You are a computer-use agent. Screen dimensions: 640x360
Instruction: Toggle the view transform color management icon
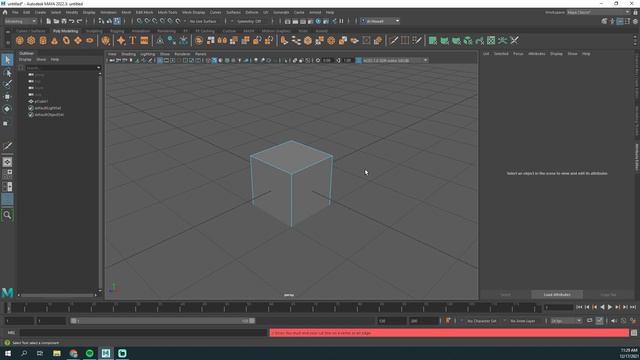pyautogui.click(x=359, y=60)
